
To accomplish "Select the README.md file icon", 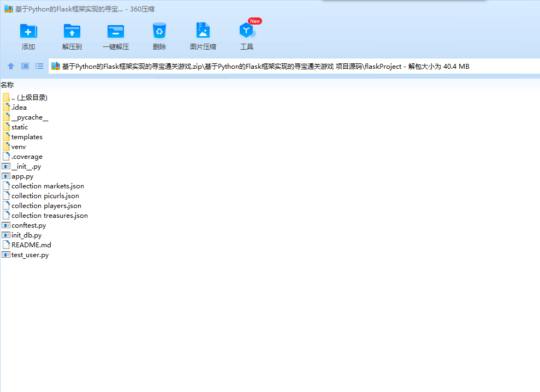I will (6, 245).
